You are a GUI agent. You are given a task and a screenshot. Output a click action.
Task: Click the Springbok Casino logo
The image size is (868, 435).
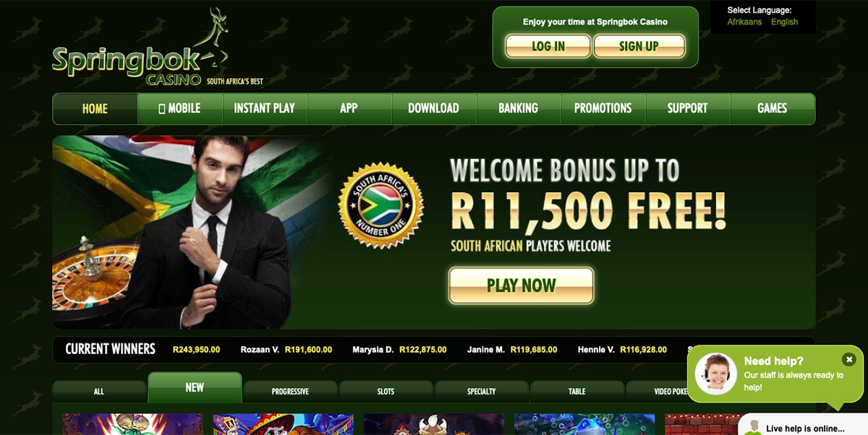[x=157, y=48]
